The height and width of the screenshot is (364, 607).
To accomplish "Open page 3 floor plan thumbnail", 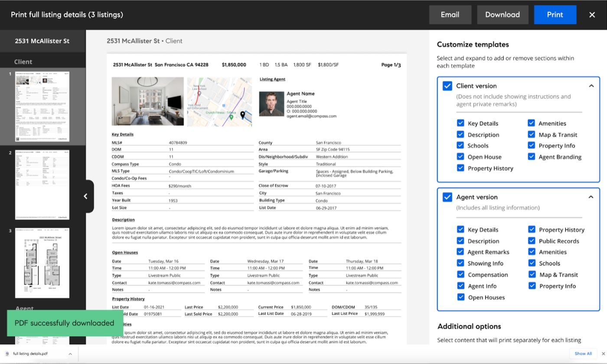I will pos(42,263).
